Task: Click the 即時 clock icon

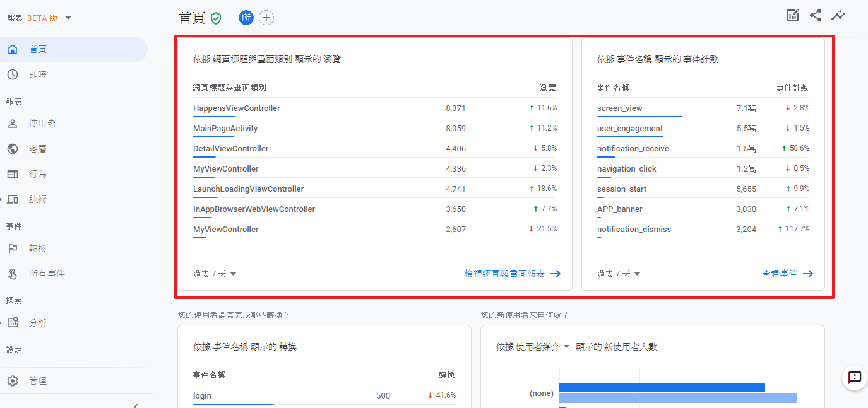Action: [x=13, y=74]
